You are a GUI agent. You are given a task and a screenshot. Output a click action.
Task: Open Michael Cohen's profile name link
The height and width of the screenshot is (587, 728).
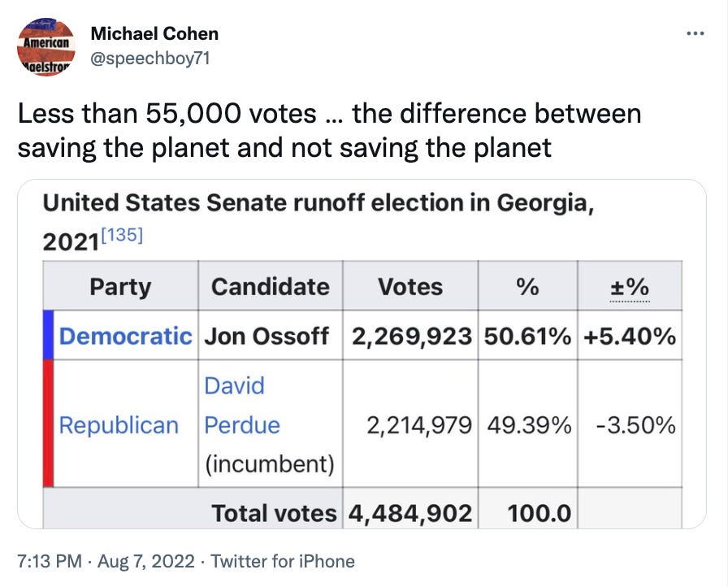pos(154,33)
